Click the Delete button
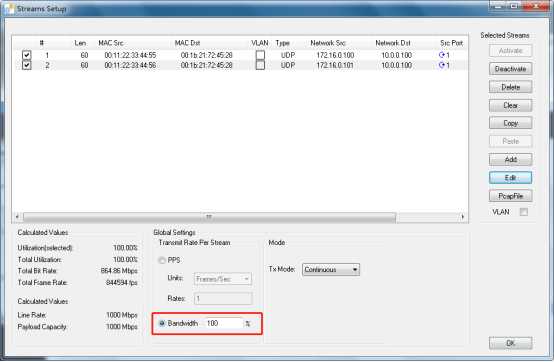 coord(511,87)
